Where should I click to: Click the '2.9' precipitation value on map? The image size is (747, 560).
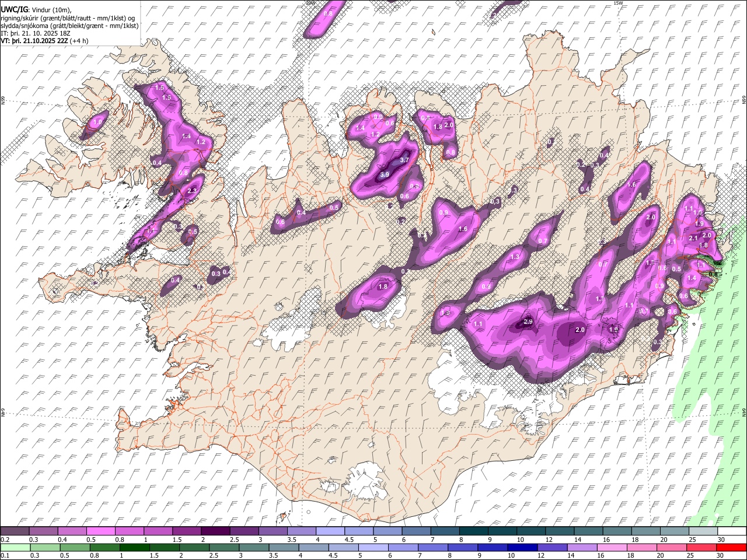[x=528, y=322]
